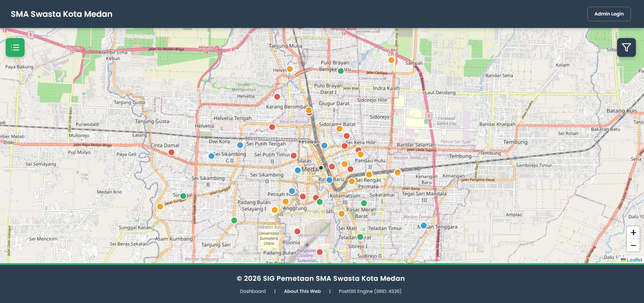Click the PostGIS Engine (SRID: 4326) text
This screenshot has width=644, height=303.
[370, 291]
